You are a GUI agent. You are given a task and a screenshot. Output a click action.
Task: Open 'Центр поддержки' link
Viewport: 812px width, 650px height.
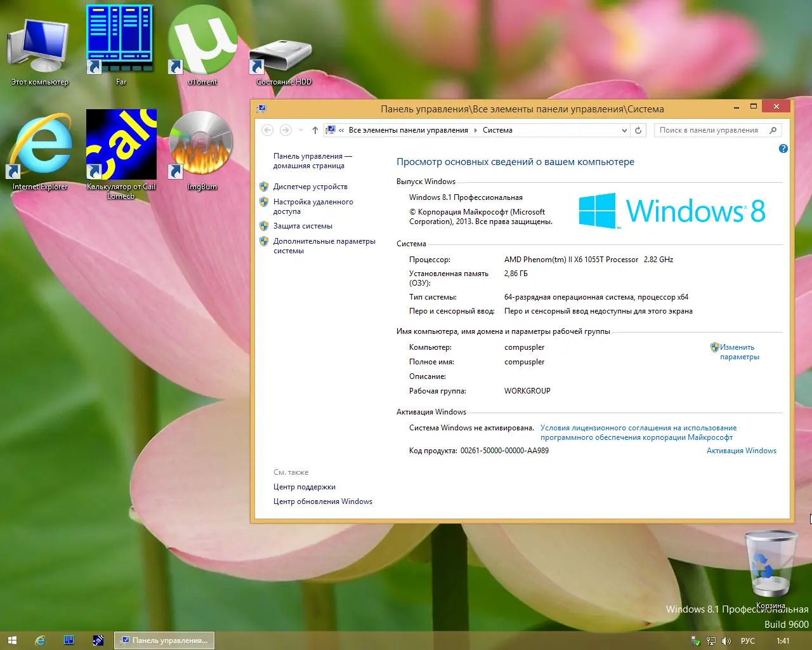tap(304, 487)
